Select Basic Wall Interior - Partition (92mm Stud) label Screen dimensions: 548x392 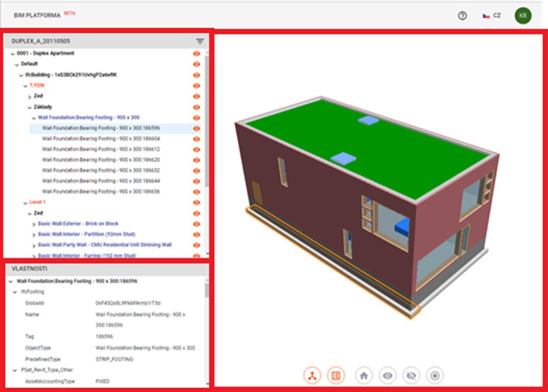(87, 234)
